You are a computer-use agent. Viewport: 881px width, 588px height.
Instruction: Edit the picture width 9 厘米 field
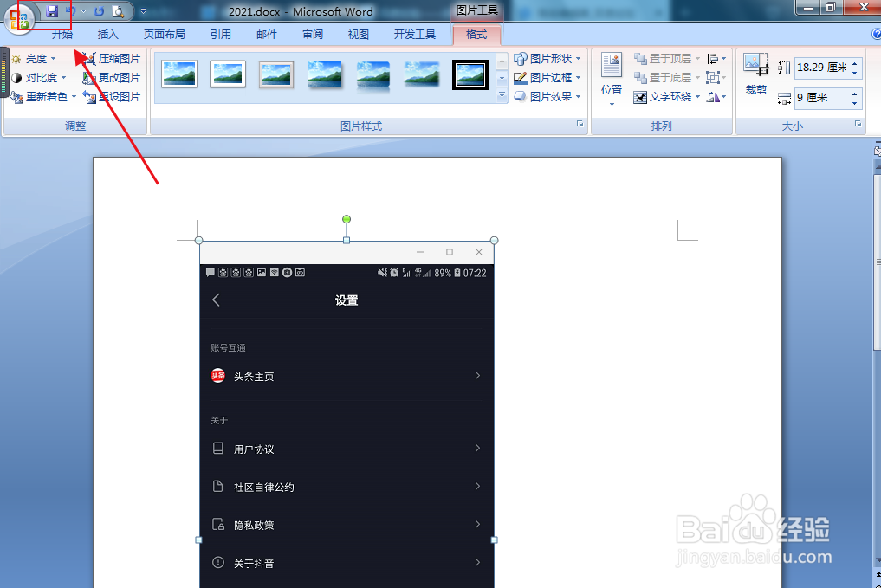tap(821, 98)
